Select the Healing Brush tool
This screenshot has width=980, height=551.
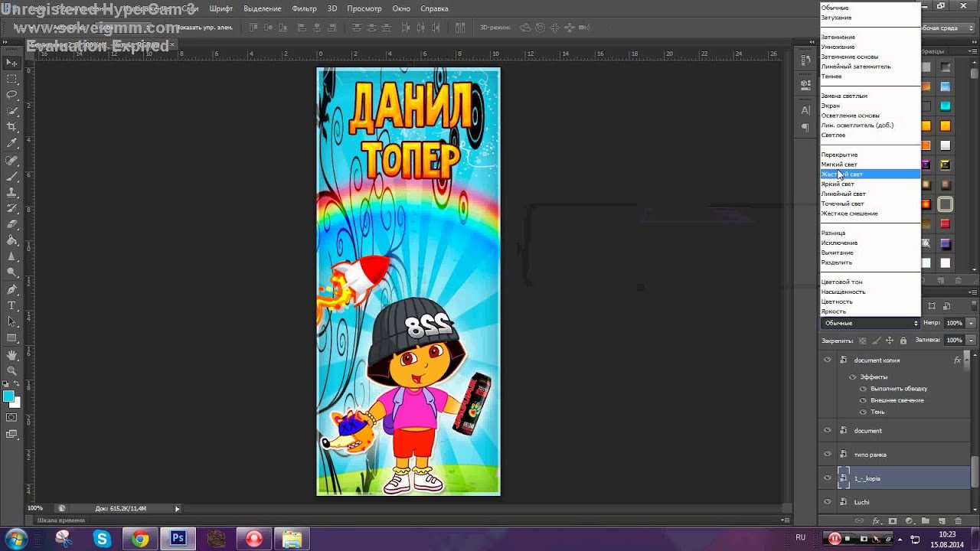pos(11,160)
